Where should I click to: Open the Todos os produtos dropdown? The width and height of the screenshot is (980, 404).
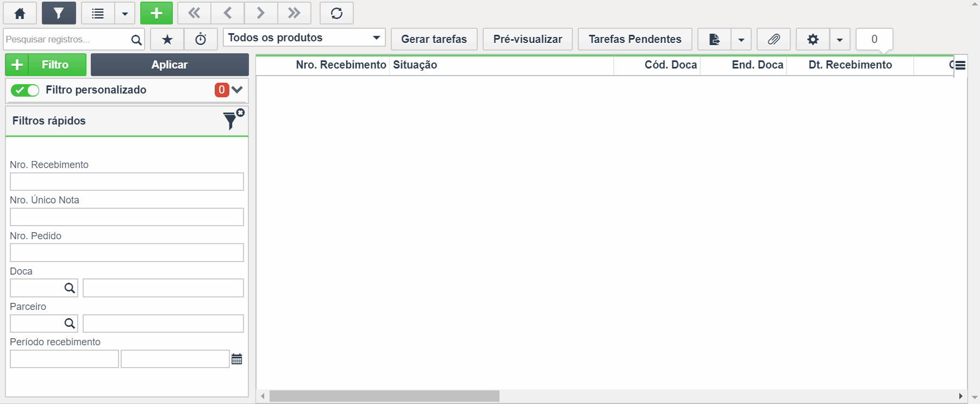pyautogui.click(x=304, y=38)
